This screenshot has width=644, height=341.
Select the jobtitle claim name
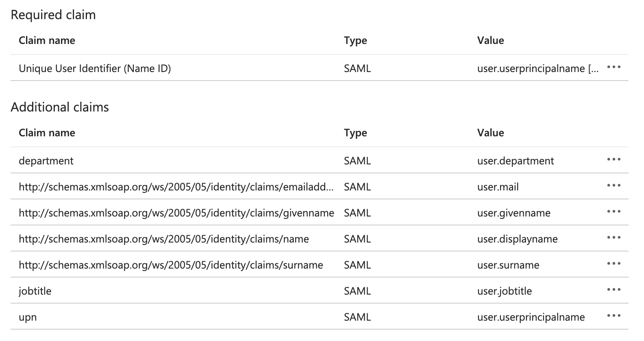click(x=35, y=291)
